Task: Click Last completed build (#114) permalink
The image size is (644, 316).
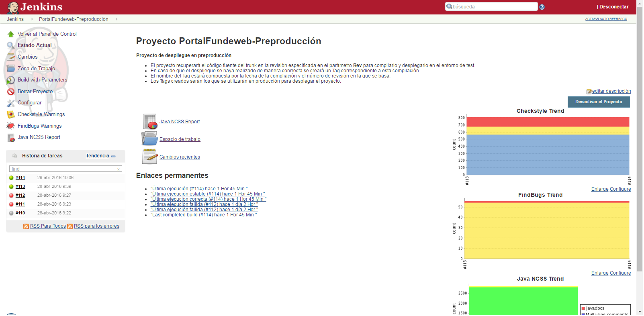Action: pyautogui.click(x=204, y=215)
